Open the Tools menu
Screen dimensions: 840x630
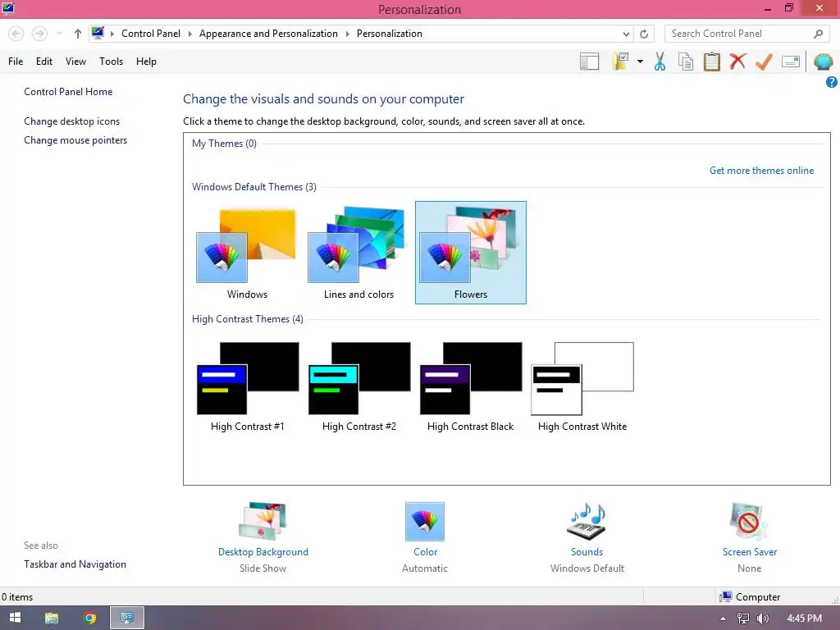point(111,62)
